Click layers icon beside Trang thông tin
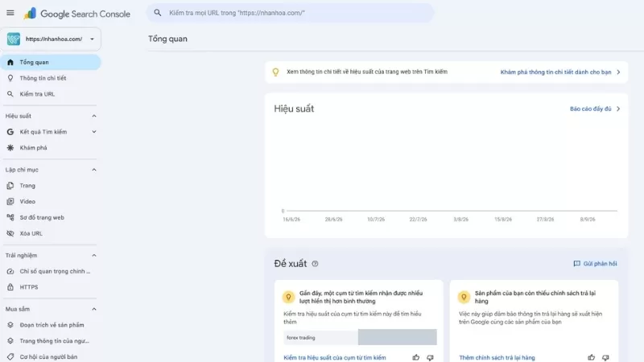 pyautogui.click(x=10, y=341)
